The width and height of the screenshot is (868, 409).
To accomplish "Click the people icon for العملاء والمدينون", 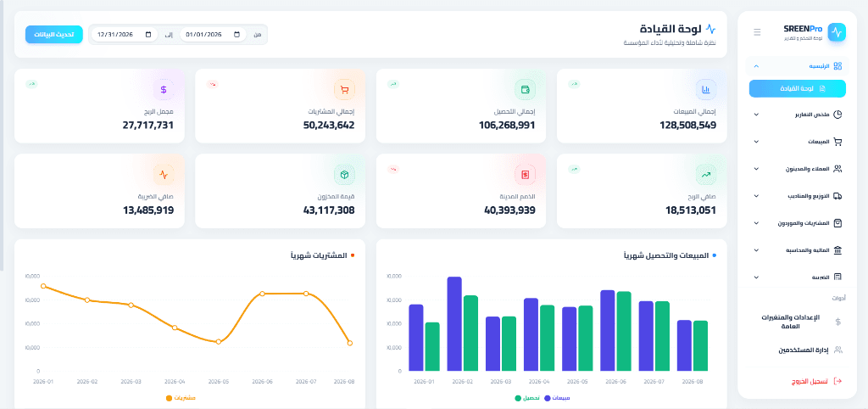I will [x=837, y=169].
